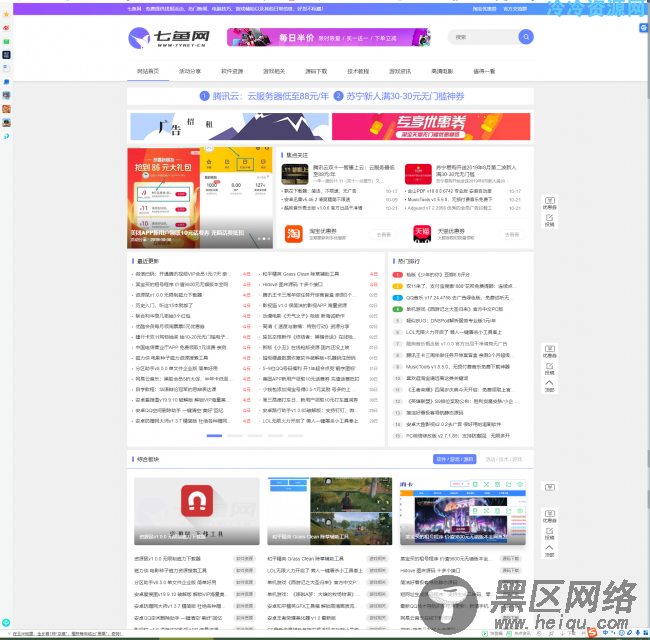Image resolution: width=650 pixels, height=640 pixels.
Task: Open rank 15 PC微信 item in 热门排行
Action: tap(458, 436)
